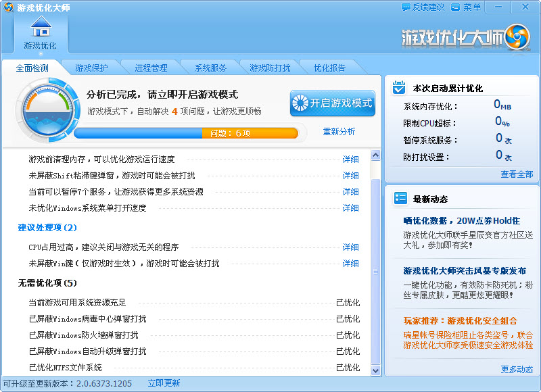
Task: Open the 反馈建议 feedback icon
Action: point(406,7)
